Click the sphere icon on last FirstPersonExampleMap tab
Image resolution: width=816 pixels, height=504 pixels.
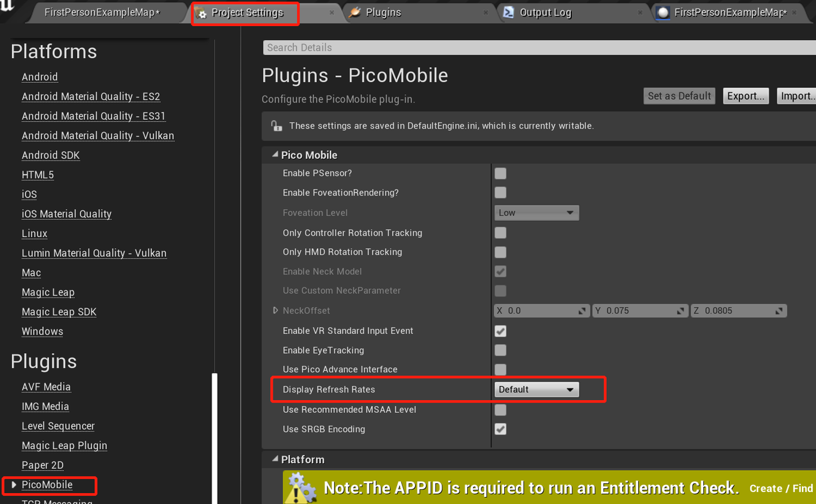(663, 13)
